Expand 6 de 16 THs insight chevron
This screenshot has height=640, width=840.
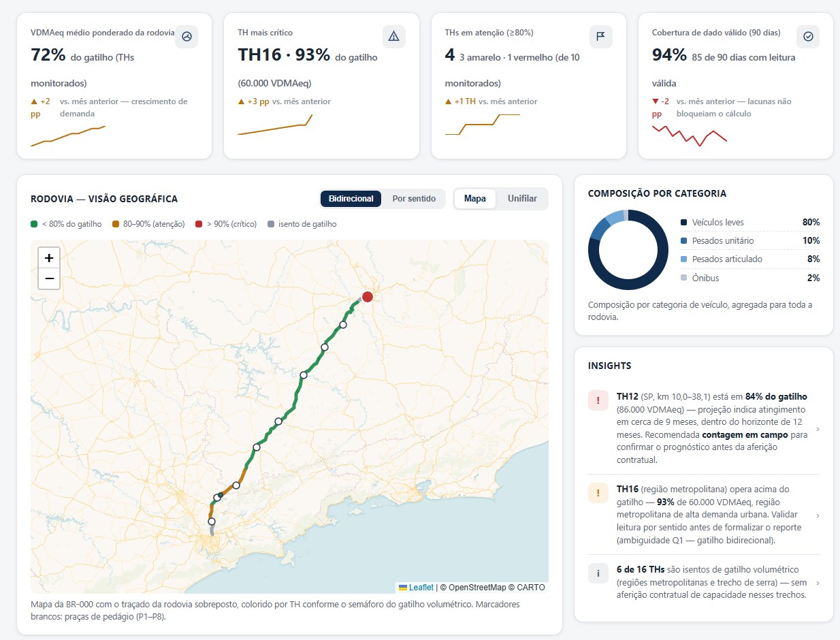818,583
